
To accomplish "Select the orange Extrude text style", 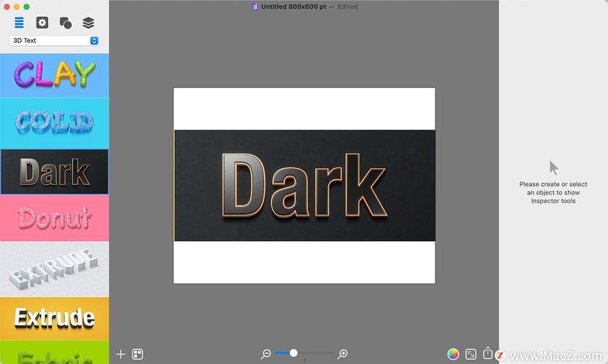I will tap(55, 319).
